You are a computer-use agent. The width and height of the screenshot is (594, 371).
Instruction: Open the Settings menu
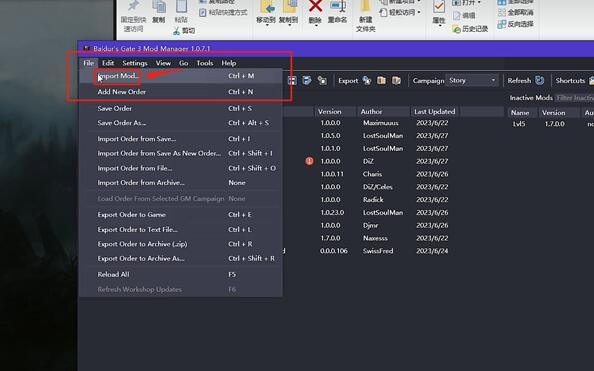click(135, 63)
